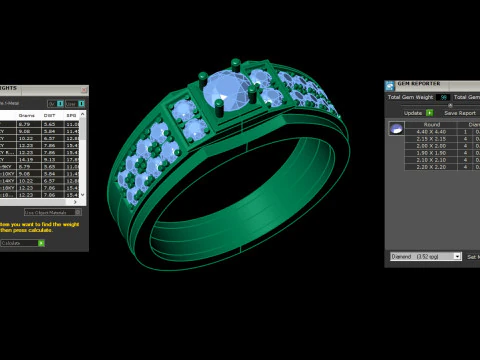Toggle the cyan User switch in Weights panel
The image size is (480, 360).
pyautogui.click(x=81, y=104)
